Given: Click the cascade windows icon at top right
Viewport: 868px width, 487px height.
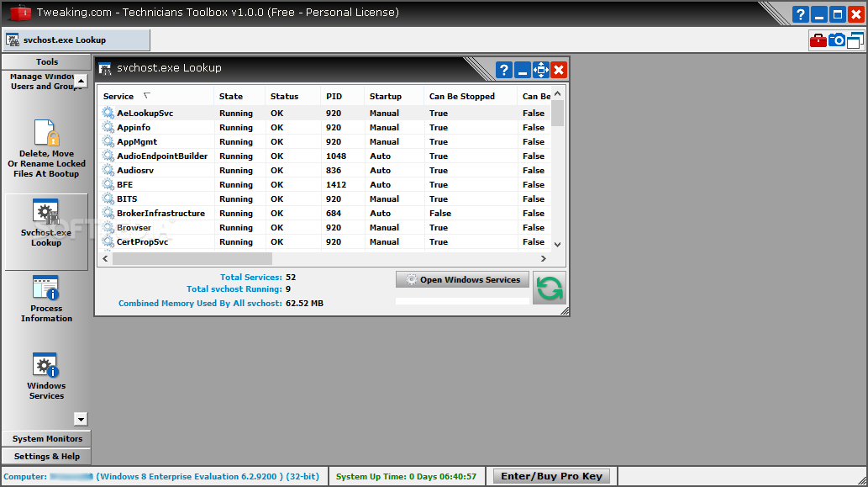Looking at the screenshot, I should pos(855,40).
